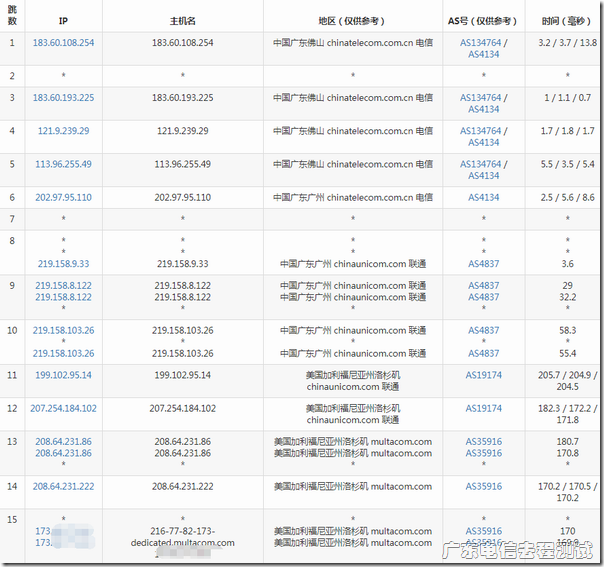Select the IP column header

pos(64,21)
